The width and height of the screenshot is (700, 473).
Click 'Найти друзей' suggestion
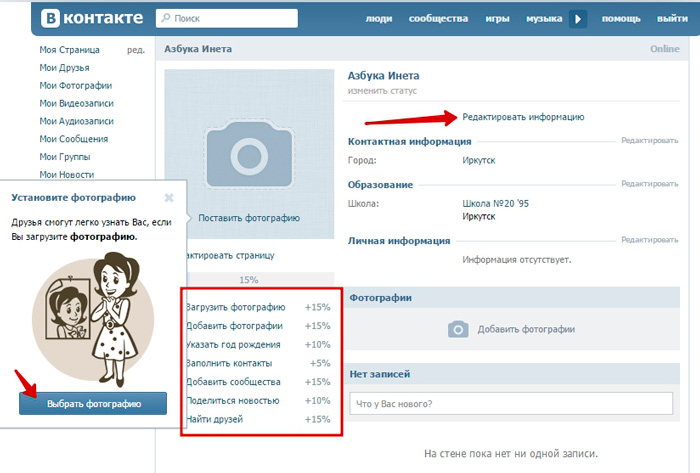tap(214, 418)
